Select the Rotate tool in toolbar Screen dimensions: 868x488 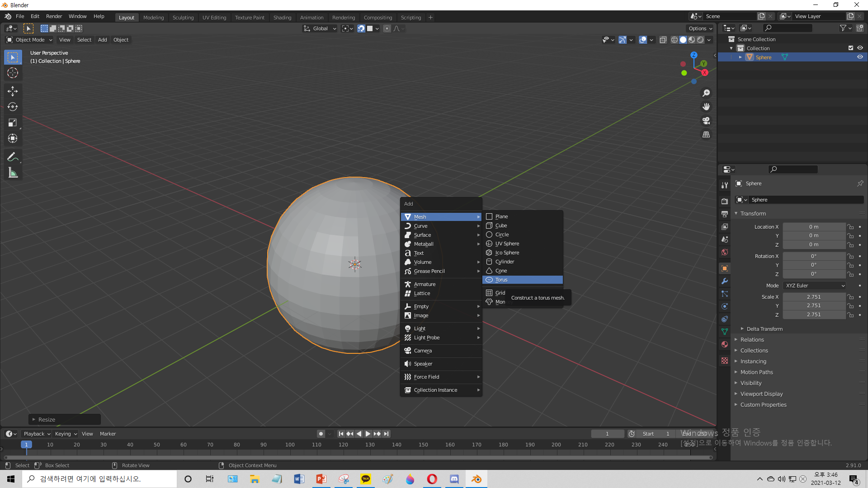pos(13,107)
